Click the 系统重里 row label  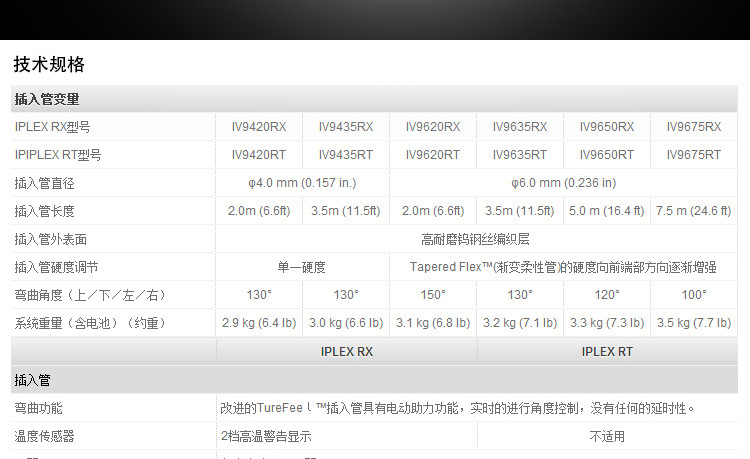(90, 323)
